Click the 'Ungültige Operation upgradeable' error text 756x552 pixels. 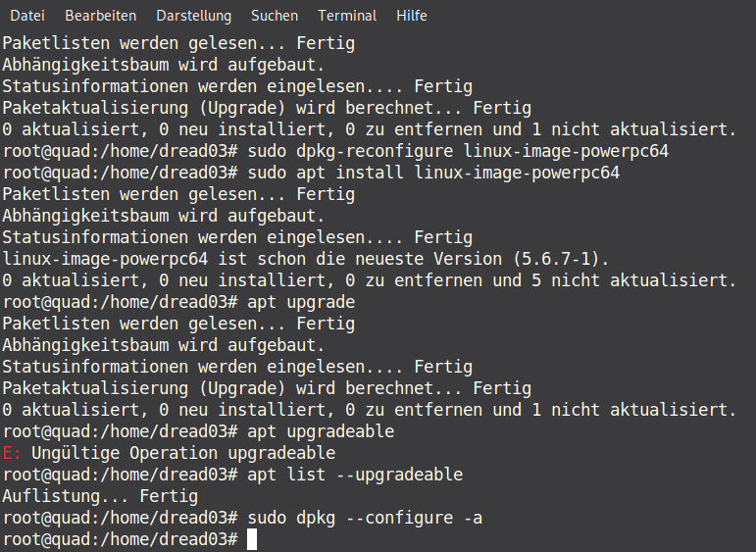click(183, 453)
